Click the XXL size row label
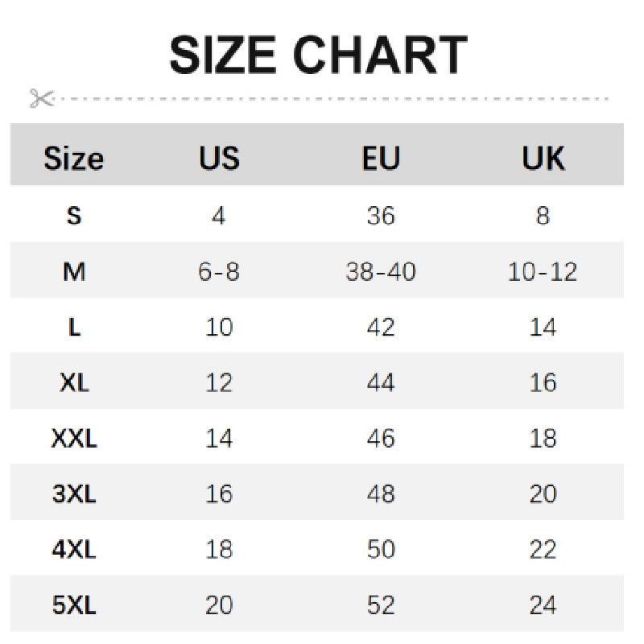 (74, 438)
